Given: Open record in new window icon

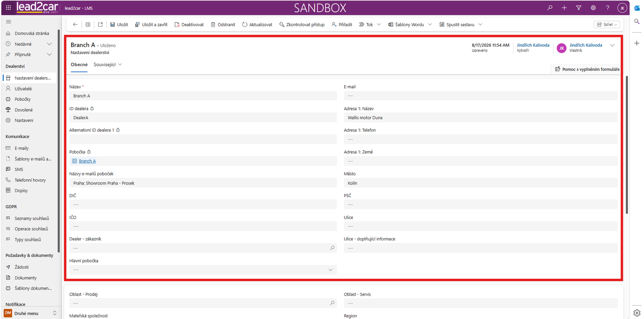Looking at the screenshot, I should (x=101, y=25).
